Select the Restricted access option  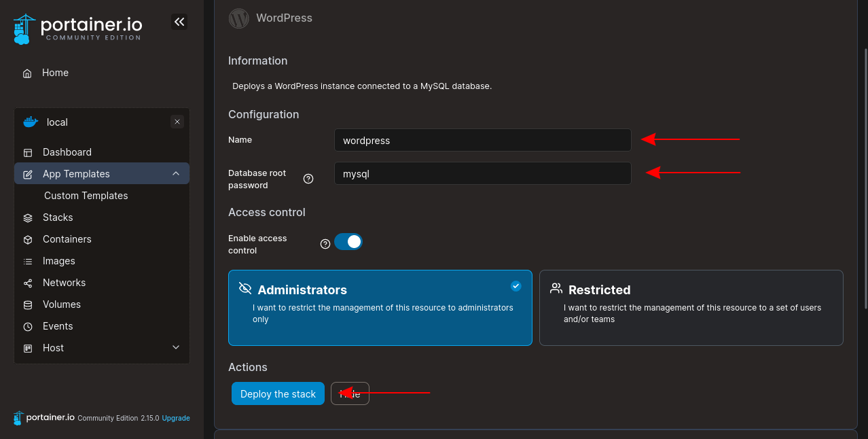click(691, 307)
